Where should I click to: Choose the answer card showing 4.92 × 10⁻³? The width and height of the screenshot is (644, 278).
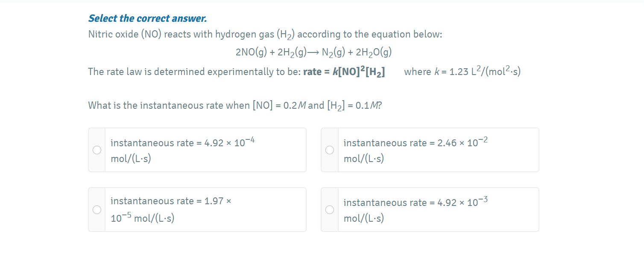429,209
